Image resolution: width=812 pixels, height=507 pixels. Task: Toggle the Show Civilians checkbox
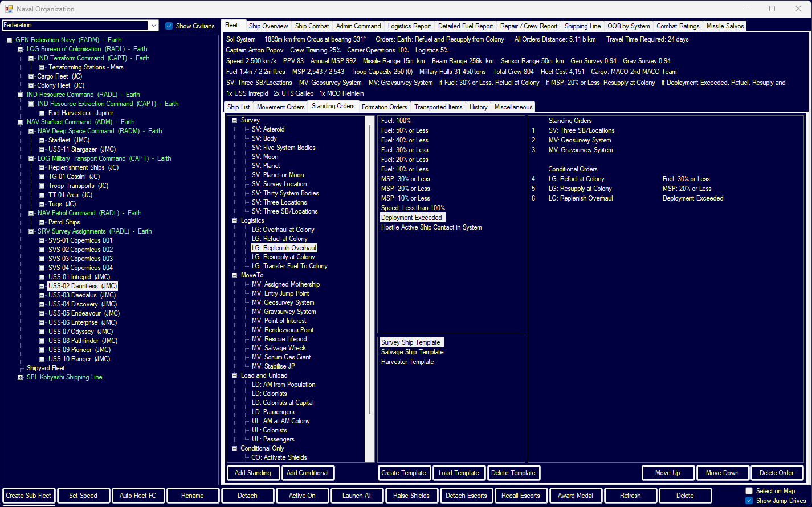(169, 26)
